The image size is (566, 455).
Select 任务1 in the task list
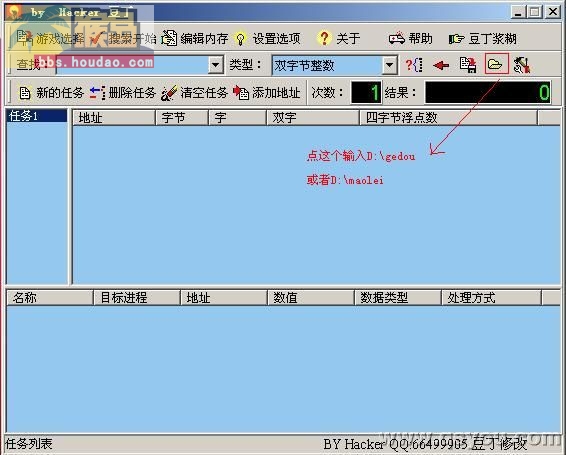point(36,116)
